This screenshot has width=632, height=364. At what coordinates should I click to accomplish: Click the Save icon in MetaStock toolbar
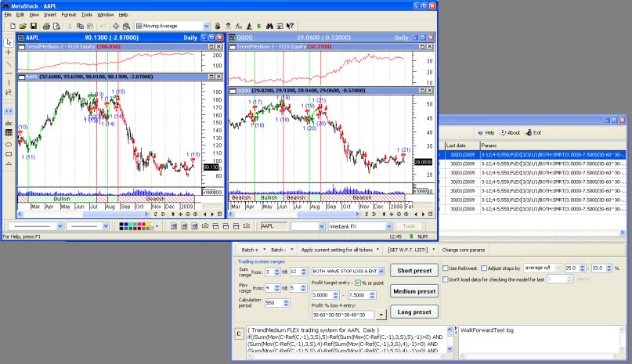(34, 26)
